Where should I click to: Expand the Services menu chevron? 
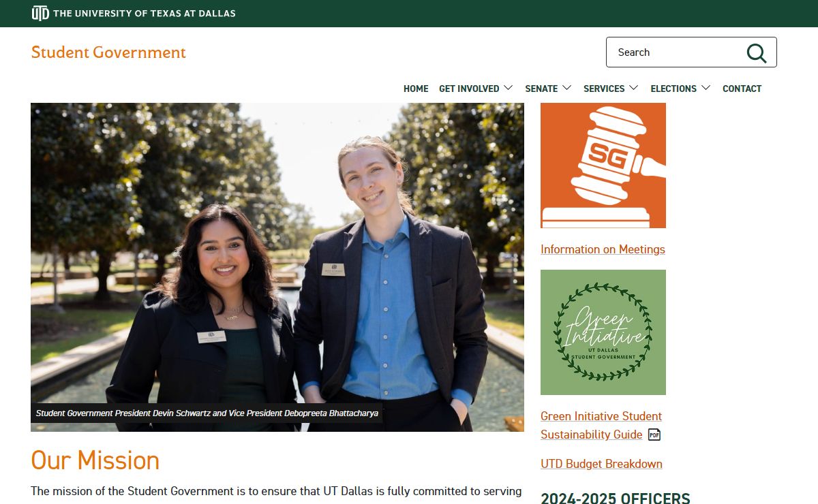point(634,88)
